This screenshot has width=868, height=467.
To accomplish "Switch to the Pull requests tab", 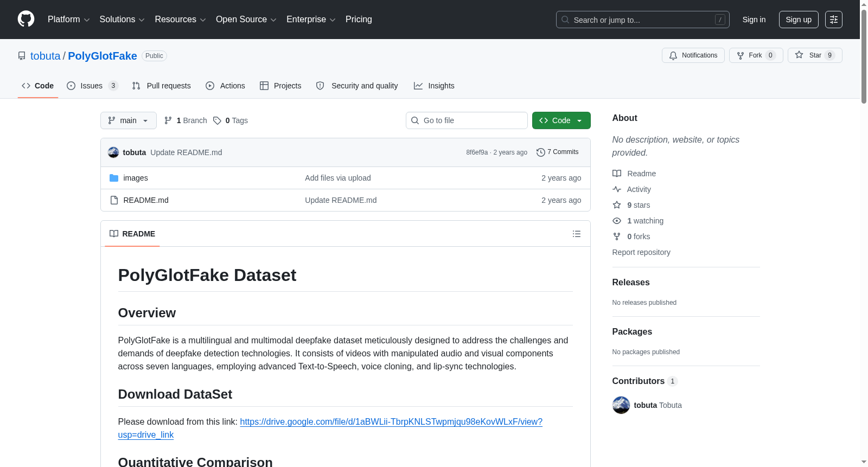I will pyautogui.click(x=161, y=86).
